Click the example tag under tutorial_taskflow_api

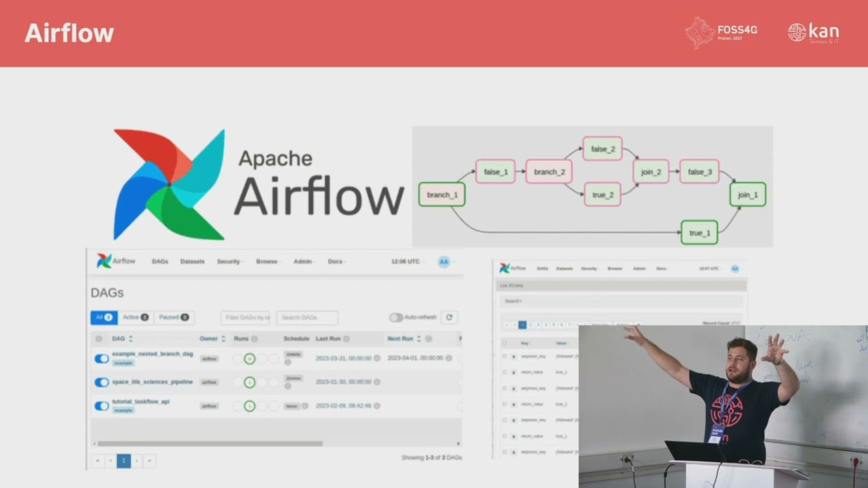(x=123, y=410)
